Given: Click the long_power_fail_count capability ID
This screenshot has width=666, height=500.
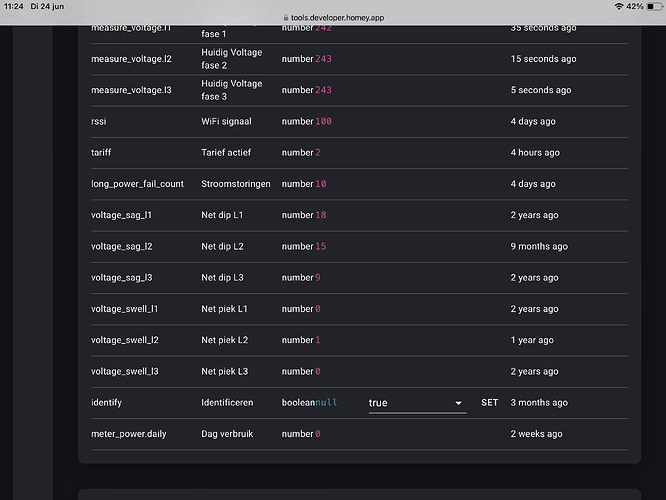Looking at the screenshot, I should 137,184.
